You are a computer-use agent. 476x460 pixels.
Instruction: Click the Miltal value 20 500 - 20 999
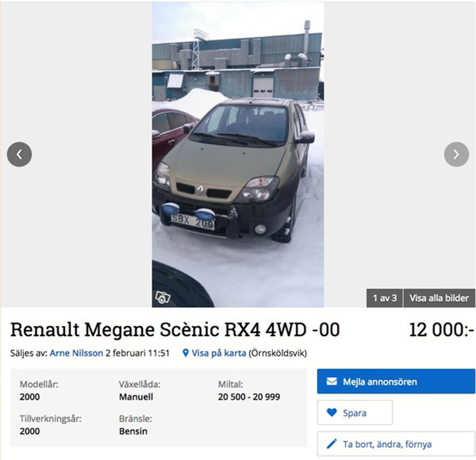249,397
